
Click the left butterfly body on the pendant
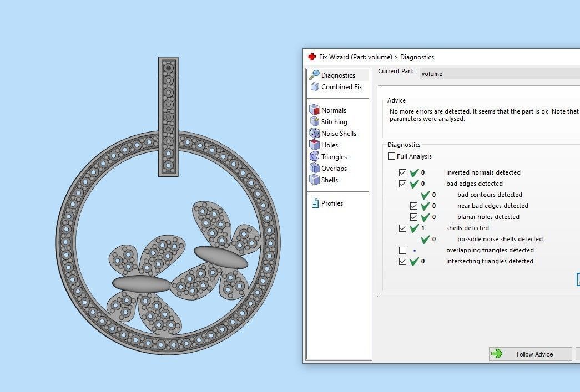click(x=142, y=284)
